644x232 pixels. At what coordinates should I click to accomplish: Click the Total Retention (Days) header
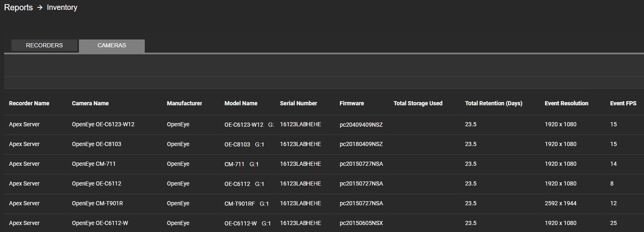click(x=494, y=103)
